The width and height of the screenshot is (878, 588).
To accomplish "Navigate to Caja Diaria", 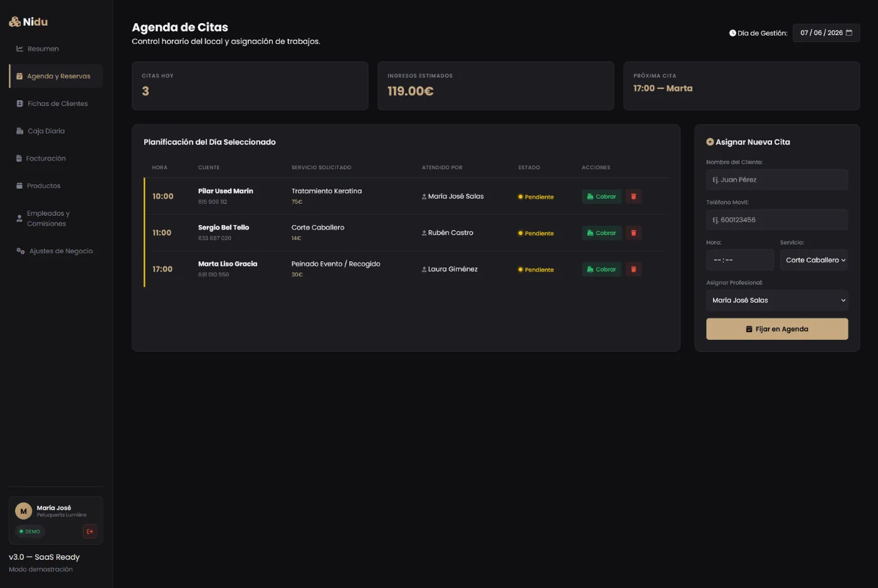I will coord(56,131).
